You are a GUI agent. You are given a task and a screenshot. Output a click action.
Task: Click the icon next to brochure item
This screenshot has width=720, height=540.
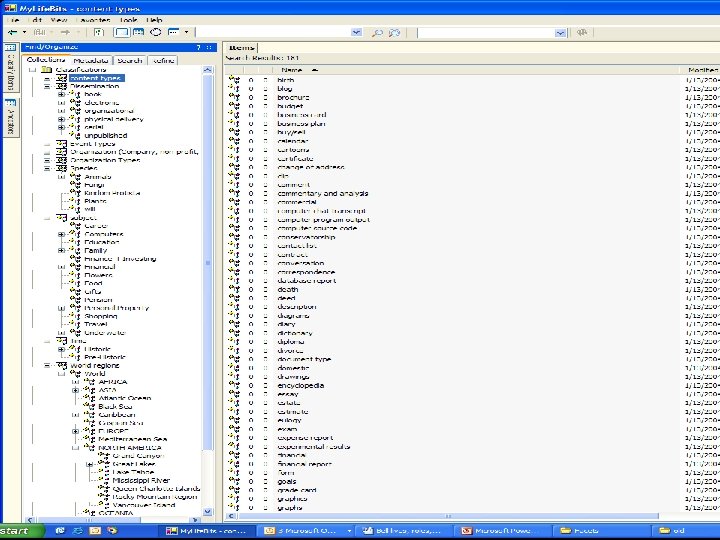234,97
